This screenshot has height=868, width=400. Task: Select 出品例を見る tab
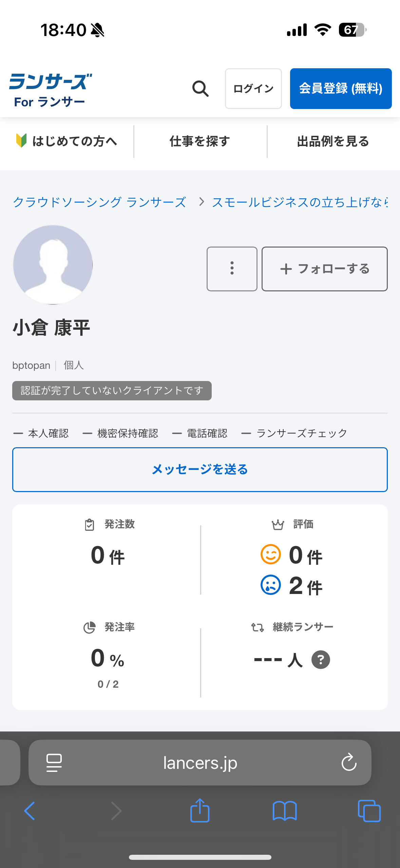[x=333, y=141]
